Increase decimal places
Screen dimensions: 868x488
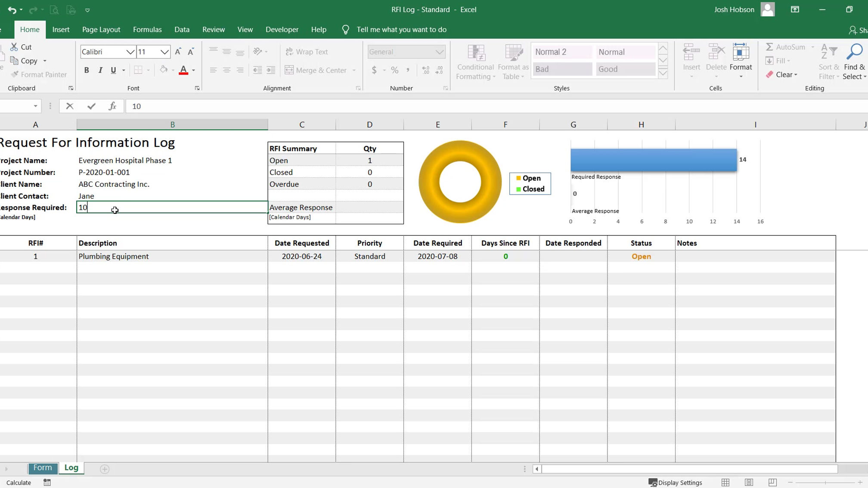pyautogui.click(x=426, y=70)
